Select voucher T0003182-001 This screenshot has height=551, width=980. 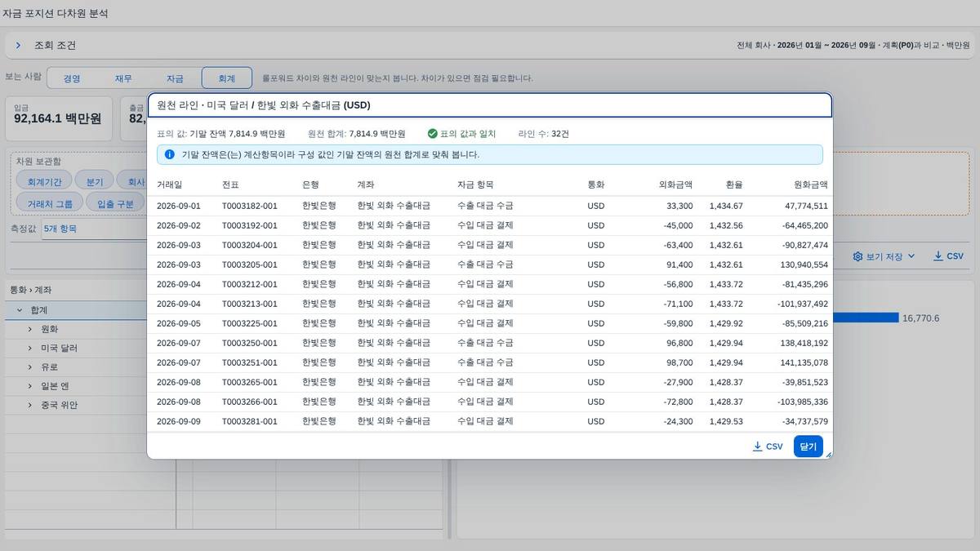pos(249,206)
